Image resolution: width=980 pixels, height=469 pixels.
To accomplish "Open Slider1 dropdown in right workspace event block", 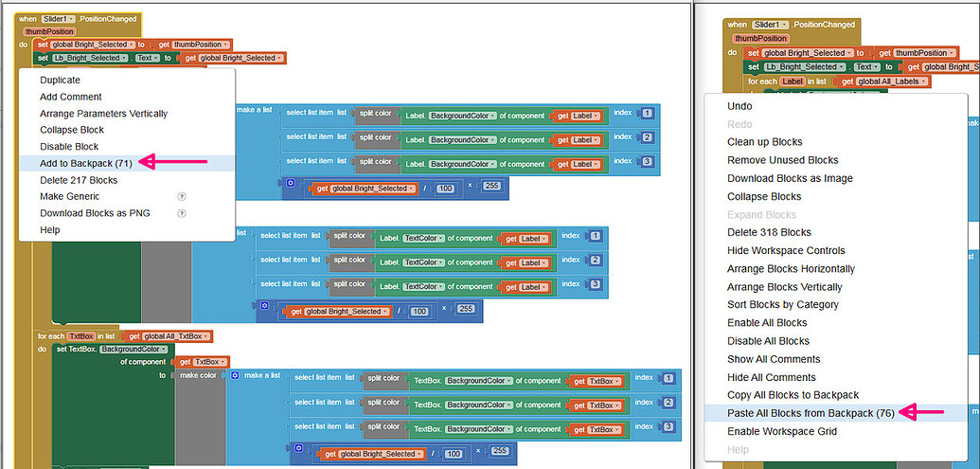I will (x=773, y=25).
